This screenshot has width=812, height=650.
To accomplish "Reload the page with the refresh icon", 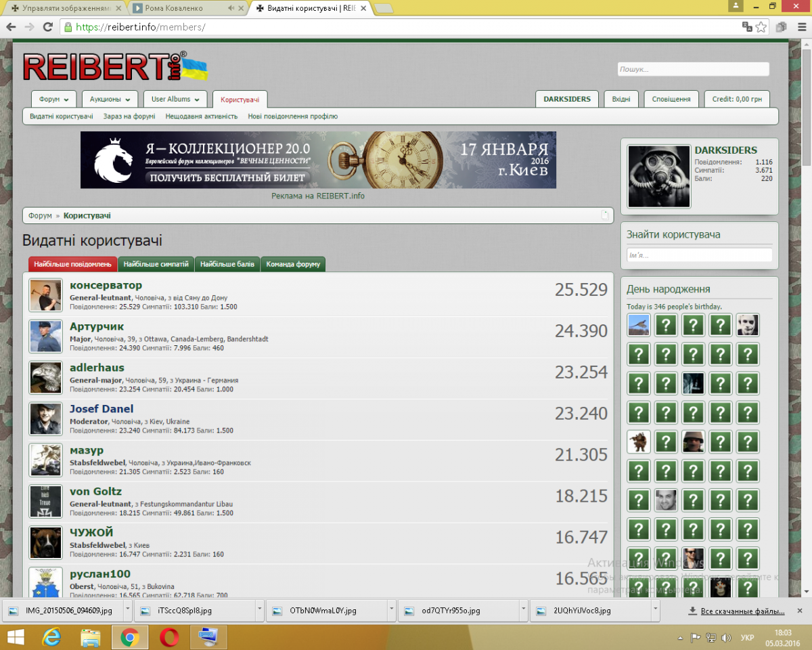I will click(x=47, y=27).
